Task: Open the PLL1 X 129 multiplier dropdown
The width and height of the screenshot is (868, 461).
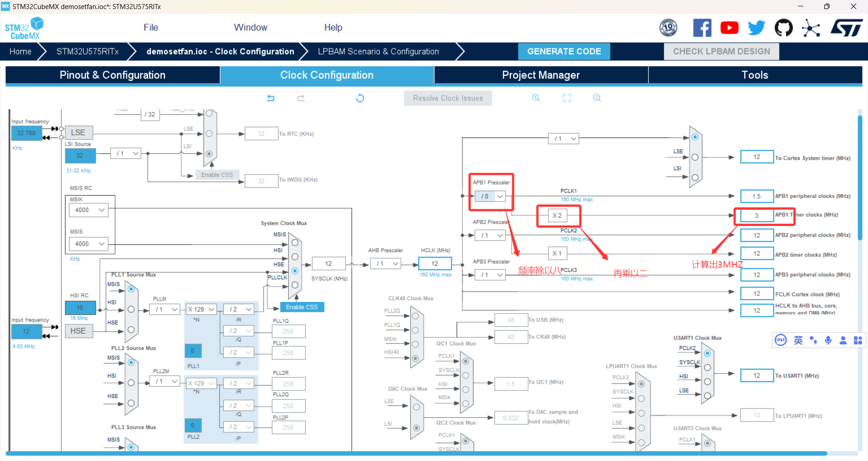Action: click(201, 310)
